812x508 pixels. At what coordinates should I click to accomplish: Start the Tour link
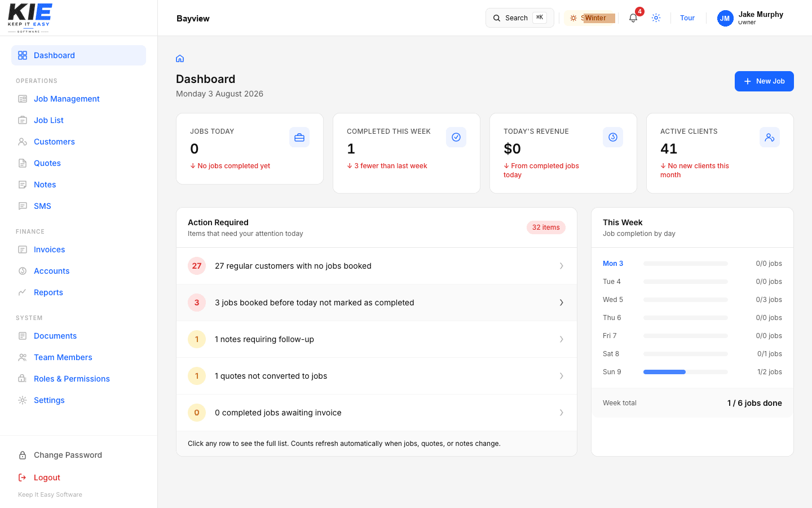coord(687,18)
